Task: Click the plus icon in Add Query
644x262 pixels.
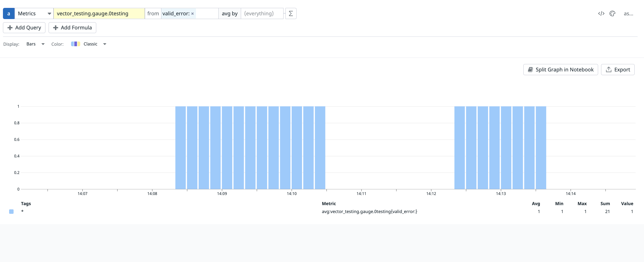Action: pyautogui.click(x=10, y=27)
